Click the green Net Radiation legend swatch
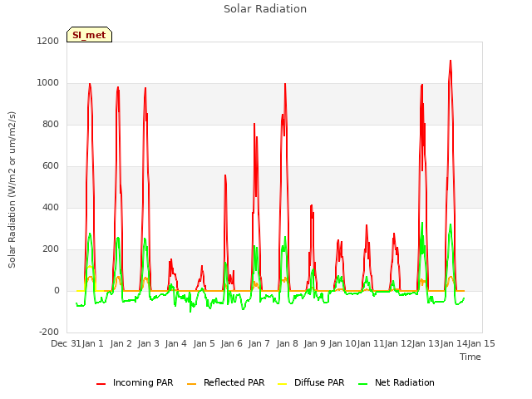532x399 pixels. [363, 384]
